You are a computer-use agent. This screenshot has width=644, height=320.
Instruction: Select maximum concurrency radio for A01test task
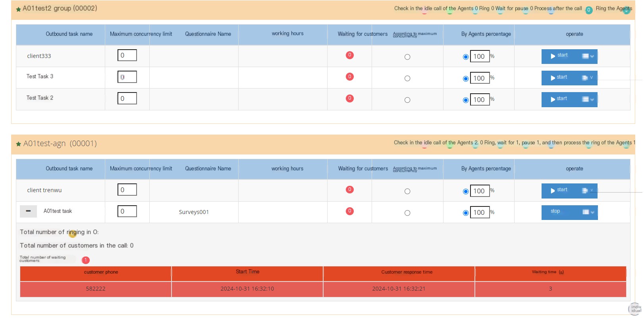tap(407, 213)
